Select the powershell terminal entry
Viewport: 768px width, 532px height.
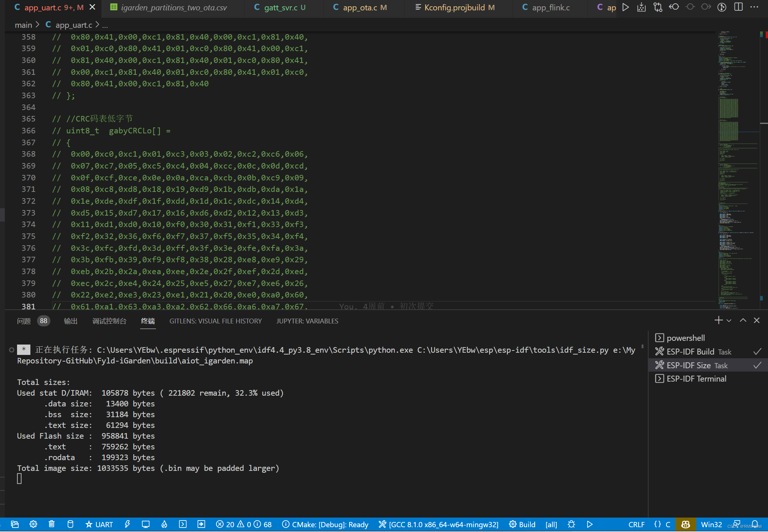click(708, 338)
